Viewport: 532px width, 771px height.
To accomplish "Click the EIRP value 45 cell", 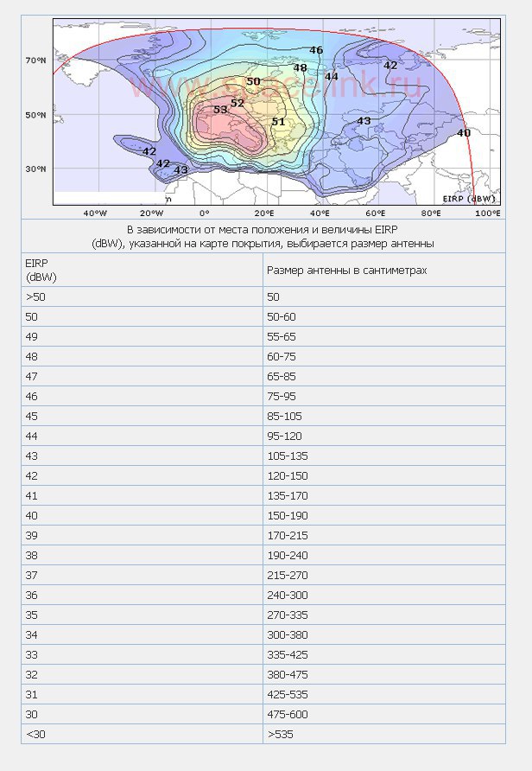I will (x=142, y=416).
